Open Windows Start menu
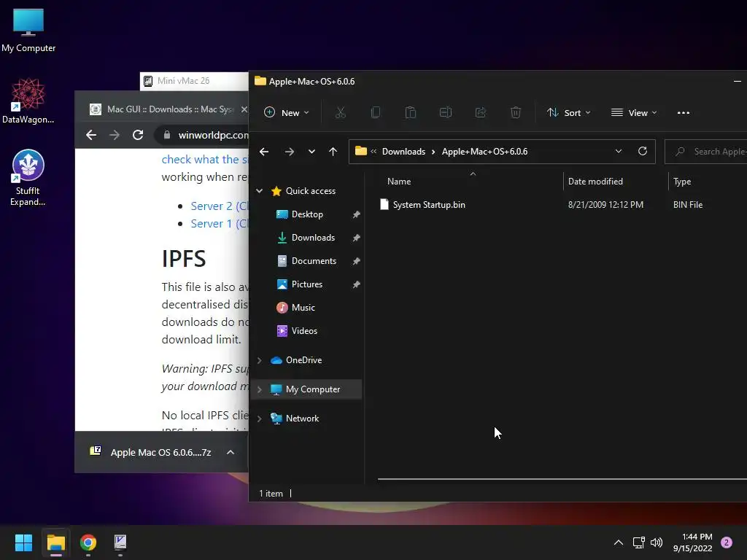Screen dimensions: 747x560 tap(23, 542)
